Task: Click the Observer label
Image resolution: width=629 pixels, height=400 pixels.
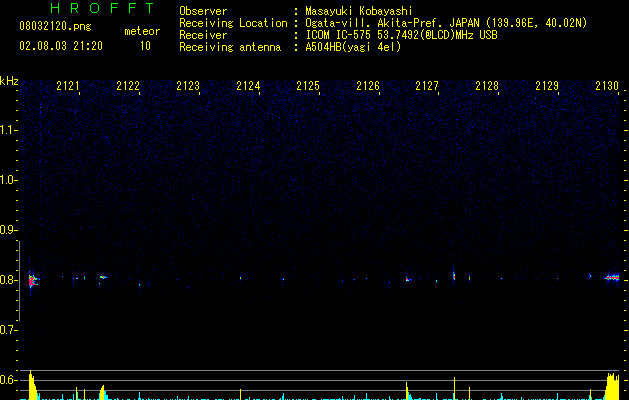Action: (203, 11)
